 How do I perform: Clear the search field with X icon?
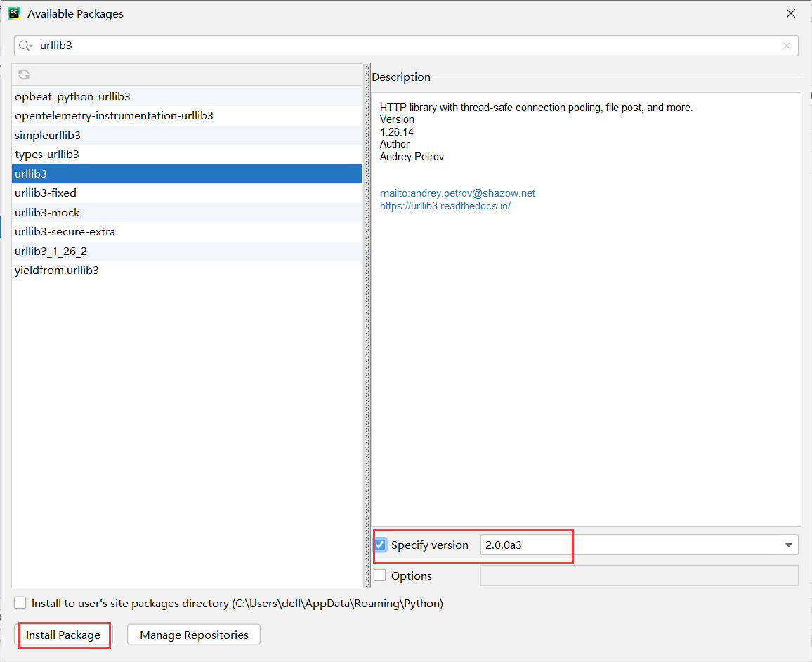[786, 46]
